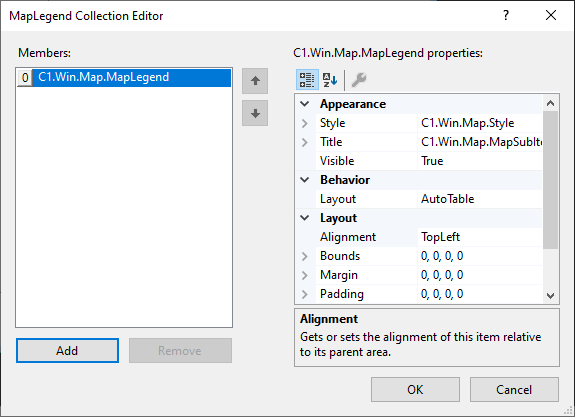Image resolution: width=575 pixels, height=417 pixels.
Task: Expand the Style property
Action: (305, 123)
